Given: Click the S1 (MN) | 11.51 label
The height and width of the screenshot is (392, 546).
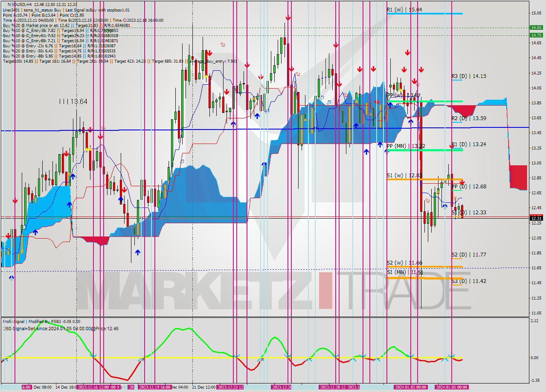Looking at the screenshot, I should click(405, 272).
